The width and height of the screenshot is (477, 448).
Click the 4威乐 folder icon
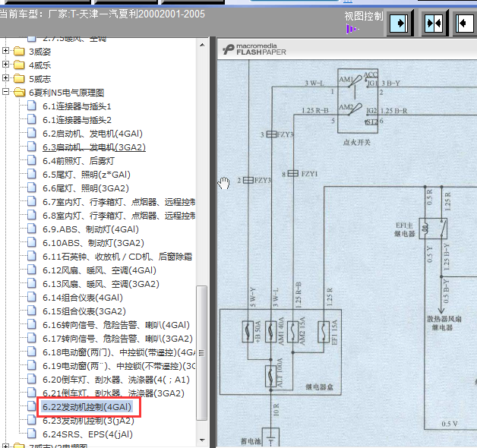[x=19, y=65]
